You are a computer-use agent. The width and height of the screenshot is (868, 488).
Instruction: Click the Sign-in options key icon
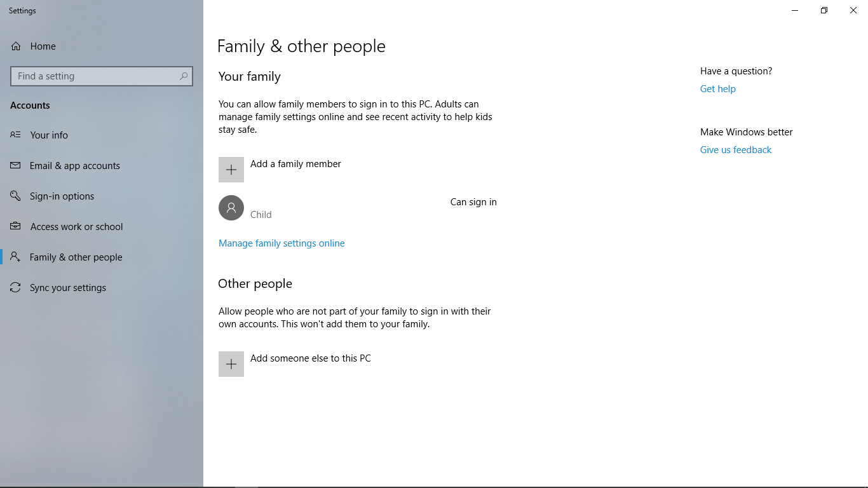coord(16,196)
